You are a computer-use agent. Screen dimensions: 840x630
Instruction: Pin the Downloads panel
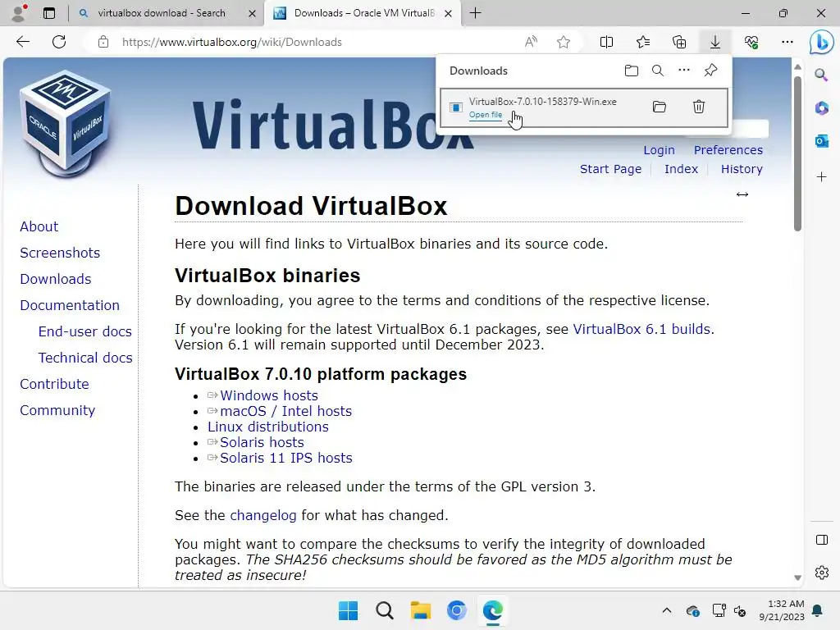[x=711, y=71]
